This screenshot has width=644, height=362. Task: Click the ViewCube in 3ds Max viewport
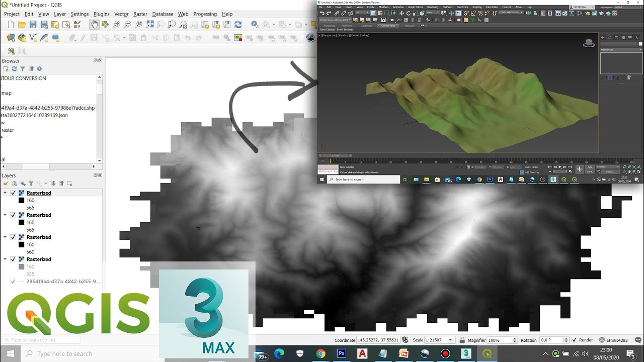point(589,44)
